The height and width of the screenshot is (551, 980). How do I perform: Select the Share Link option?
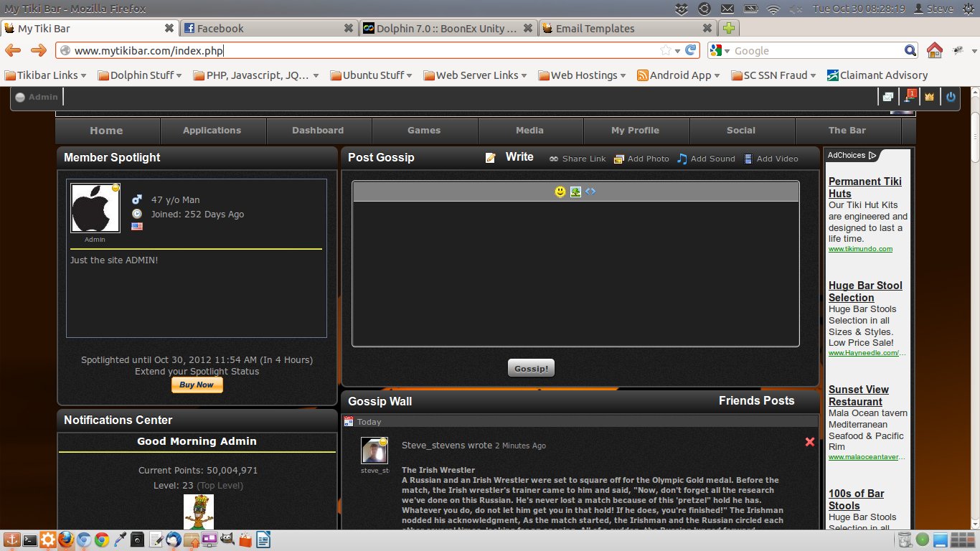(578, 159)
